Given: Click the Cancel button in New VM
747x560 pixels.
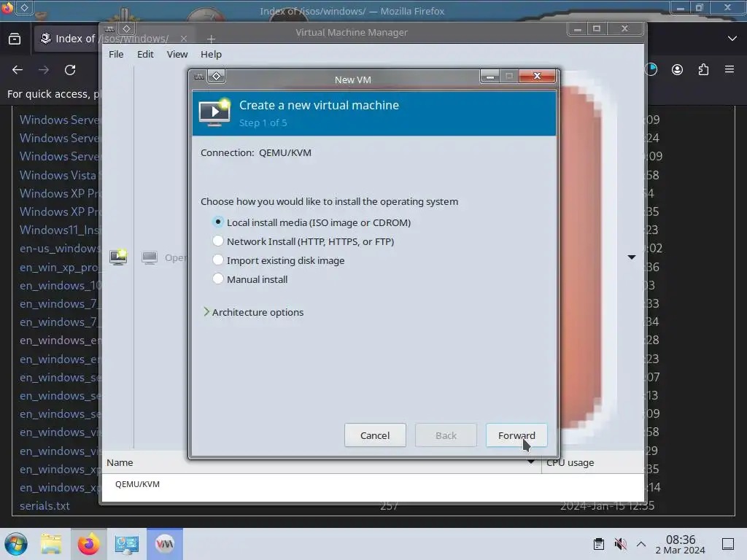Looking at the screenshot, I should pyautogui.click(x=375, y=435).
